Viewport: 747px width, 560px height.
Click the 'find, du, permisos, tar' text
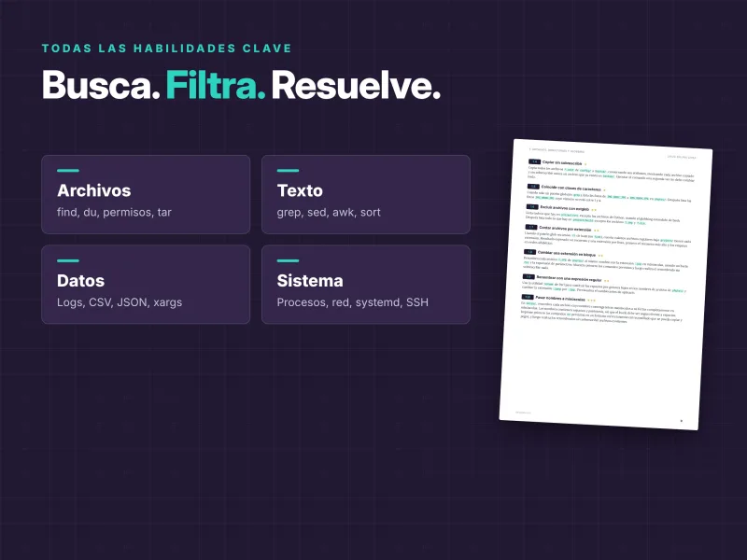tap(114, 213)
